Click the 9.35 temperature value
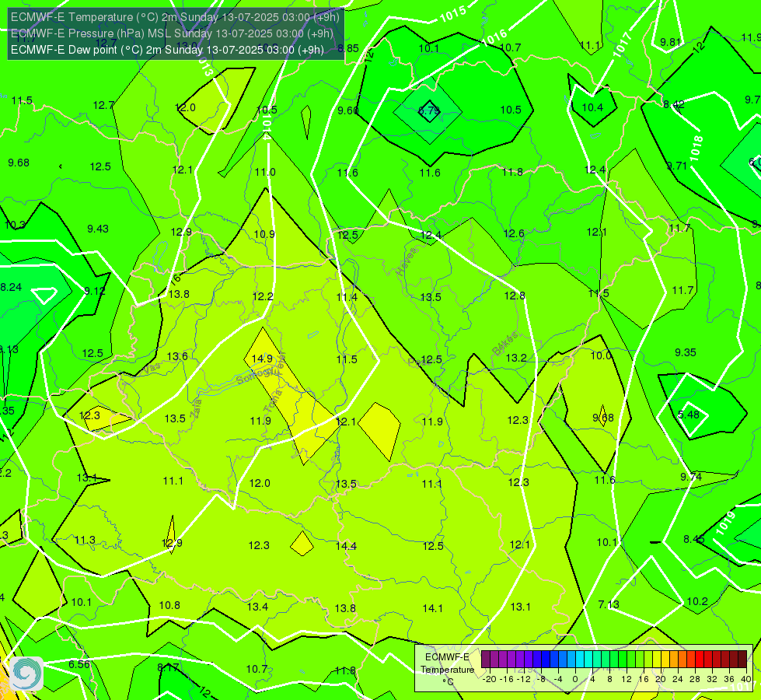The height and width of the screenshot is (700, 761). pyautogui.click(x=686, y=352)
